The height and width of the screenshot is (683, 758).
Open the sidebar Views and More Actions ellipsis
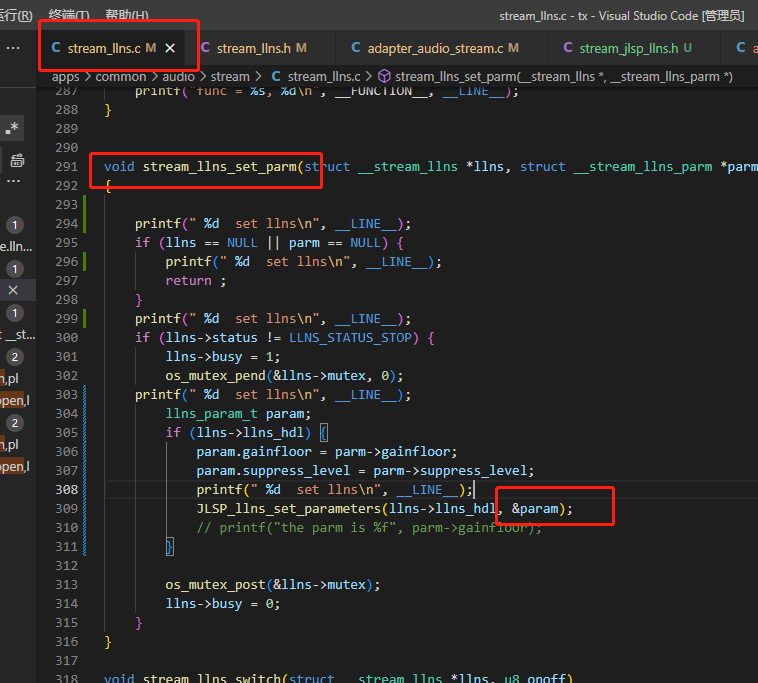click(x=13, y=48)
